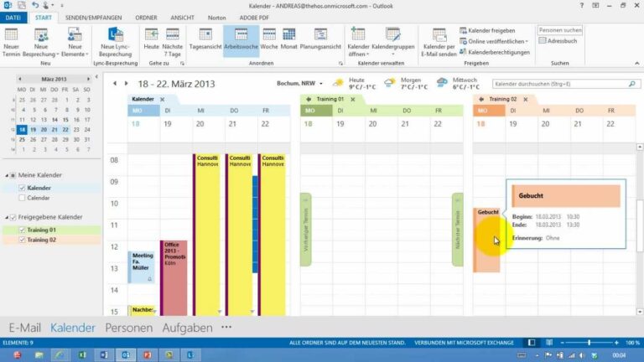Click Kalender freigeben
The height and width of the screenshot is (362, 644).
point(487,30)
